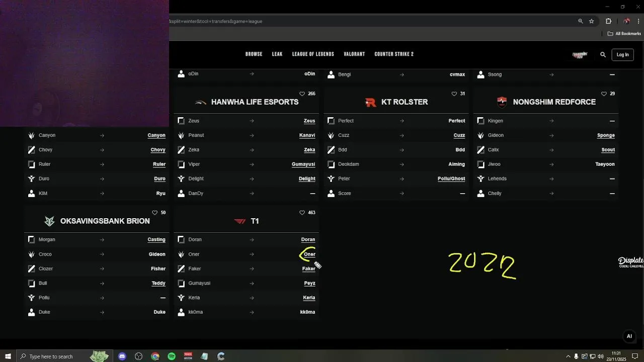
Task: Click the OKSavingsBank Brion team name
Action: (105, 221)
